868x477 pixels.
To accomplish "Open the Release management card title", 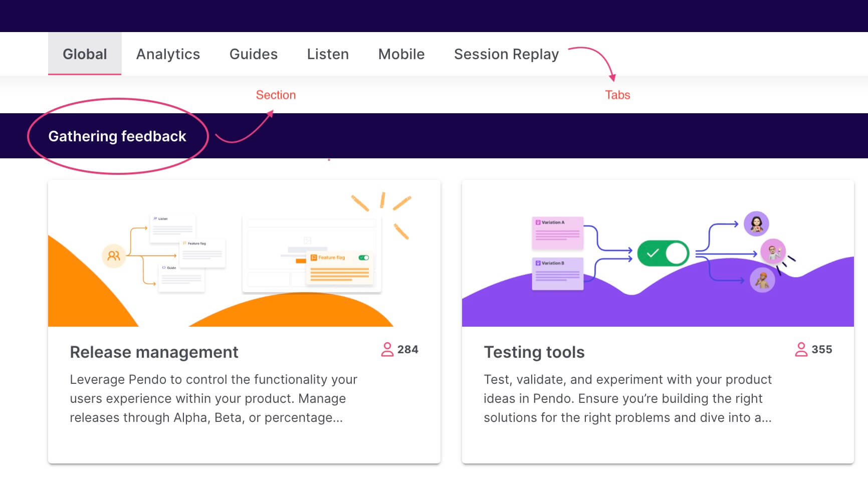I will coord(154,352).
